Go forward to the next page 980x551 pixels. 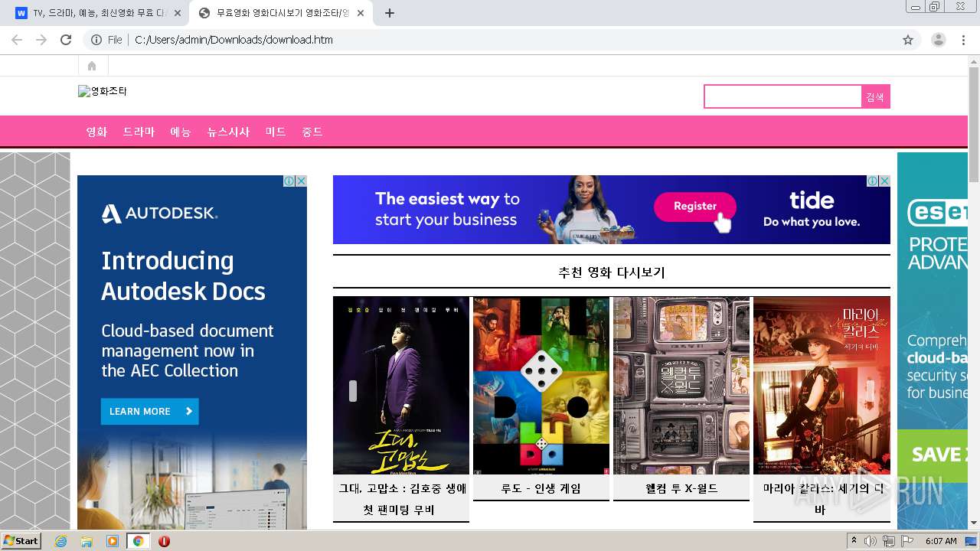tap(41, 40)
